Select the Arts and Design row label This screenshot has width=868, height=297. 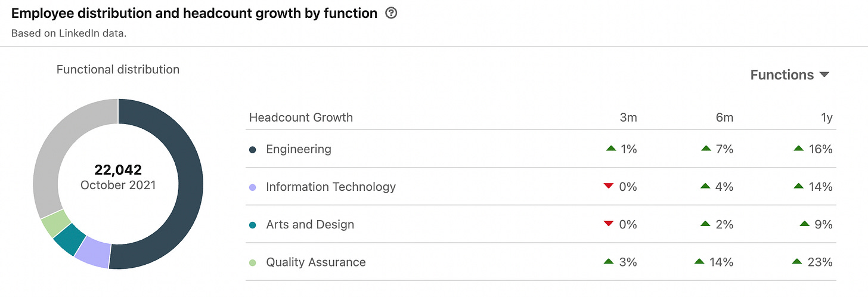coord(310,225)
